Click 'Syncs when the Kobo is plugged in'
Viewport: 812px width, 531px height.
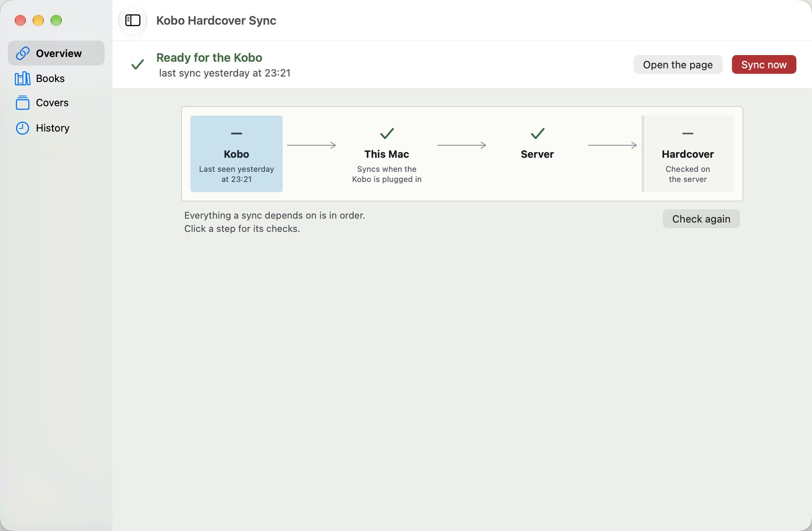pos(387,174)
